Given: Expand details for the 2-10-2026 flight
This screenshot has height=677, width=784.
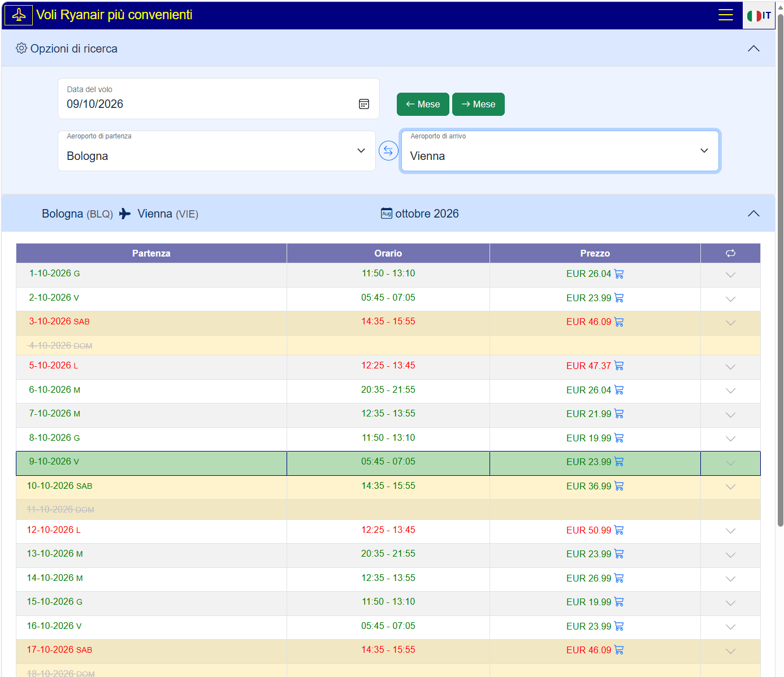Looking at the screenshot, I should (730, 300).
